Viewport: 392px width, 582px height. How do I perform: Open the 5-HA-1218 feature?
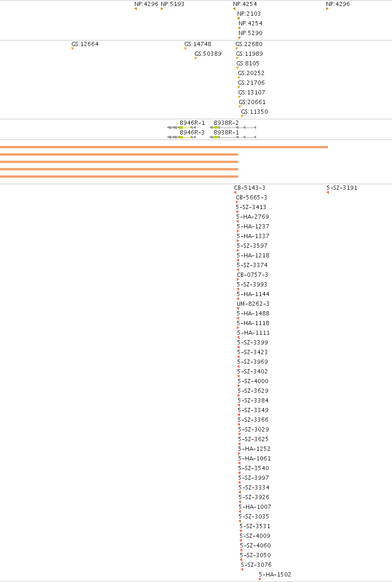coord(253,256)
